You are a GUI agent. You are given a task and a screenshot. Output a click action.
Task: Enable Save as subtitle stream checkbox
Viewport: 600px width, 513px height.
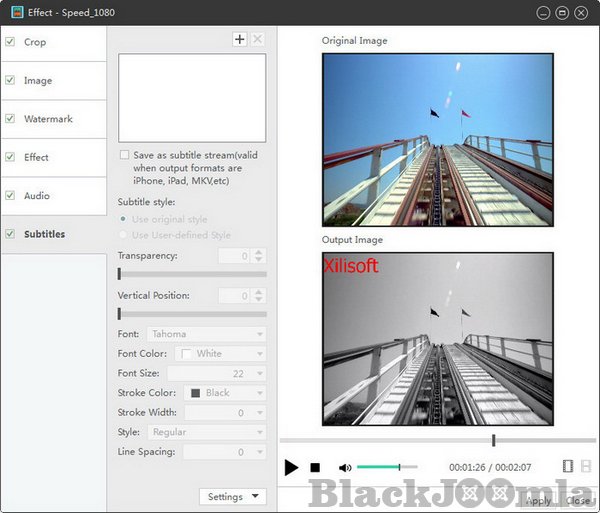[124, 155]
